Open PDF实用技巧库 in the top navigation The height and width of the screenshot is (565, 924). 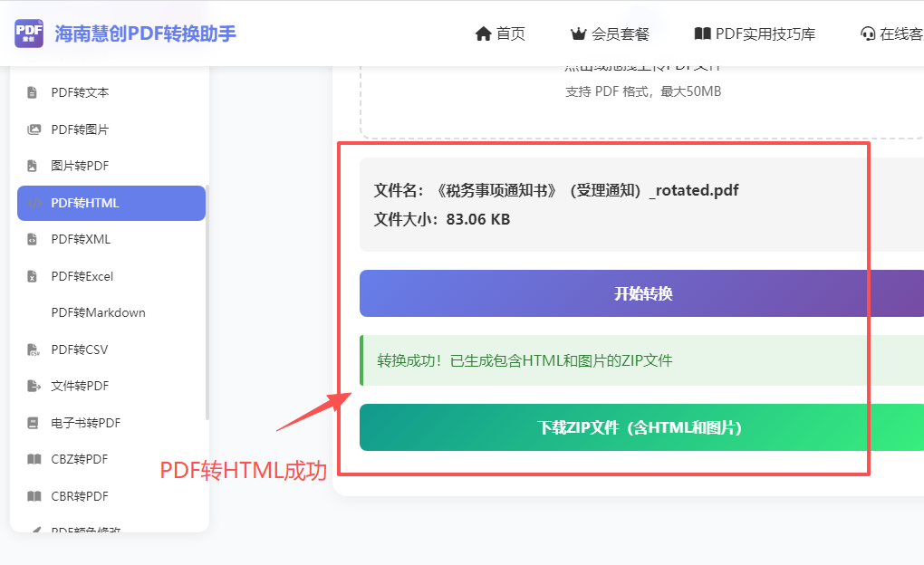755,34
